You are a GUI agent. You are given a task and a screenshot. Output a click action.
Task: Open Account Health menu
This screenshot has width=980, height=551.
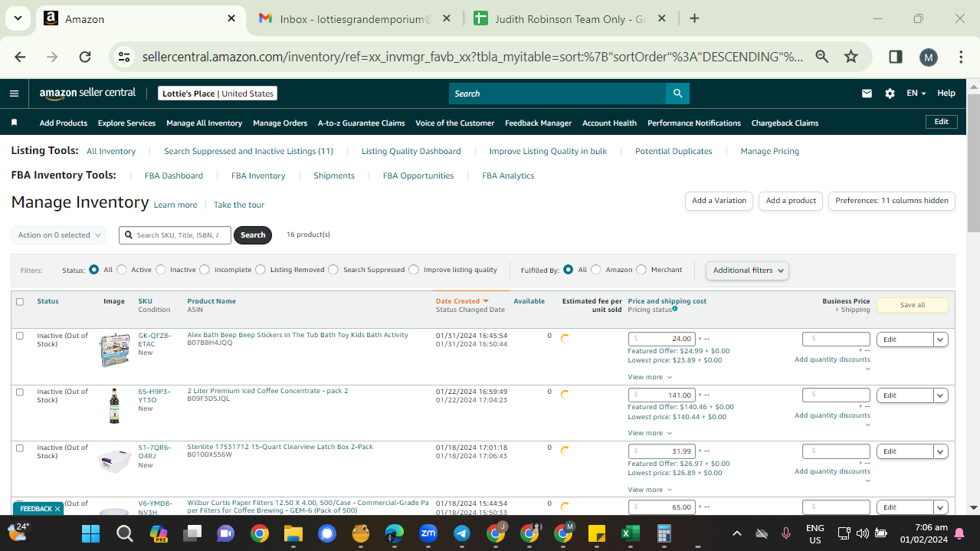point(609,123)
